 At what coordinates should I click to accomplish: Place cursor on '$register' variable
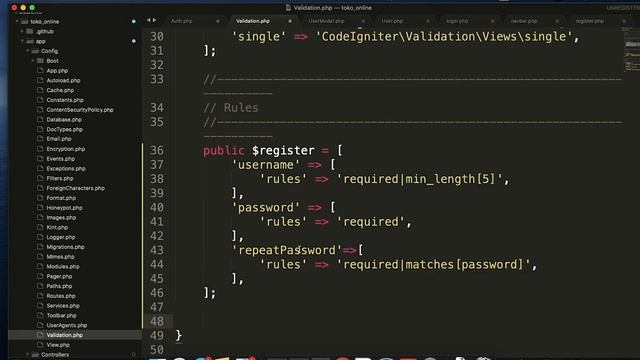[x=283, y=150]
